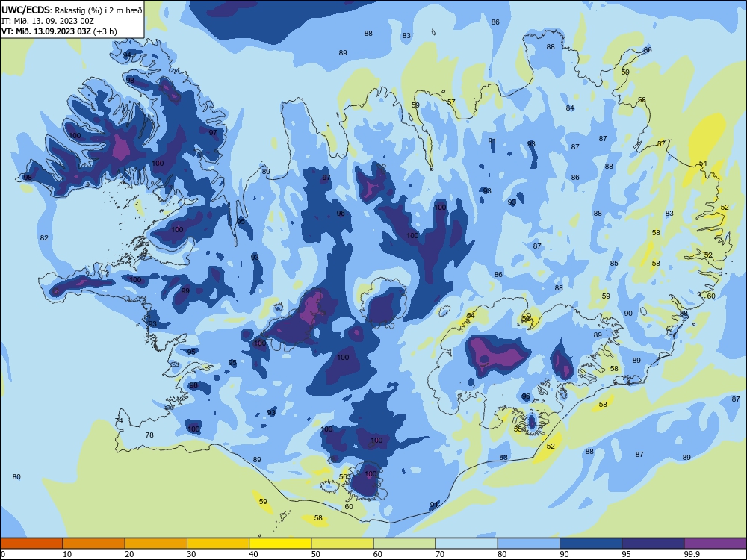The width and height of the screenshot is (747, 560).
Task: Click the legend tick label '99.9'
Action: click(691, 554)
